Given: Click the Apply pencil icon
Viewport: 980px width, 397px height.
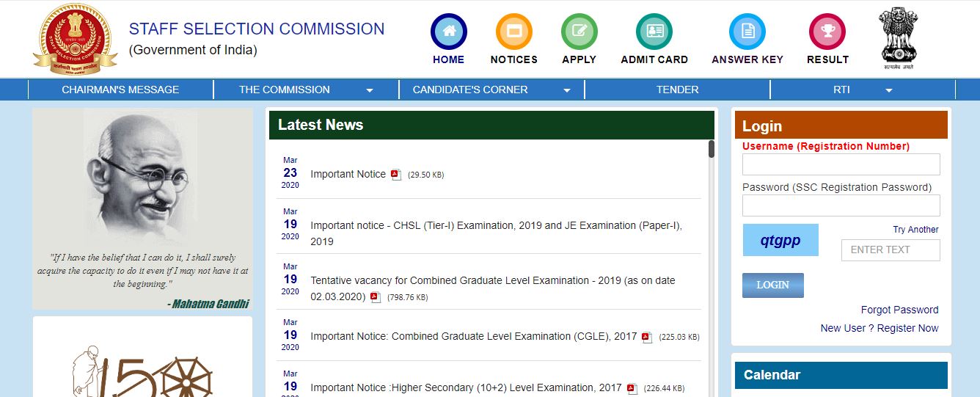Looking at the screenshot, I should 579,32.
